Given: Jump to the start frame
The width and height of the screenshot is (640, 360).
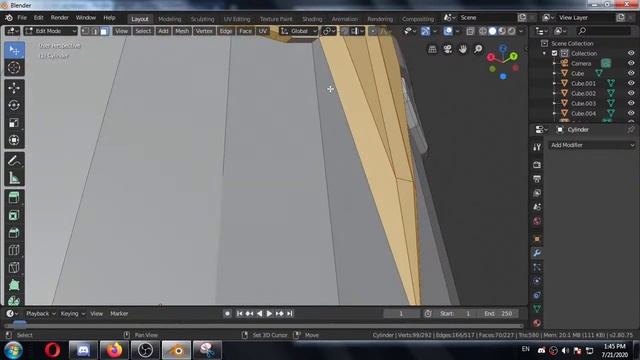Looking at the screenshot, I should click(239, 313).
